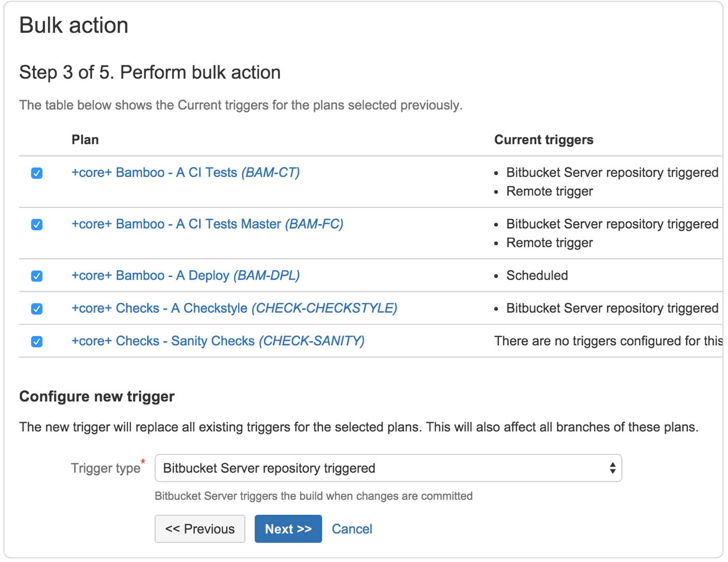Click the Trigger type field label
Screen dimensions: 728x562
click(106, 468)
